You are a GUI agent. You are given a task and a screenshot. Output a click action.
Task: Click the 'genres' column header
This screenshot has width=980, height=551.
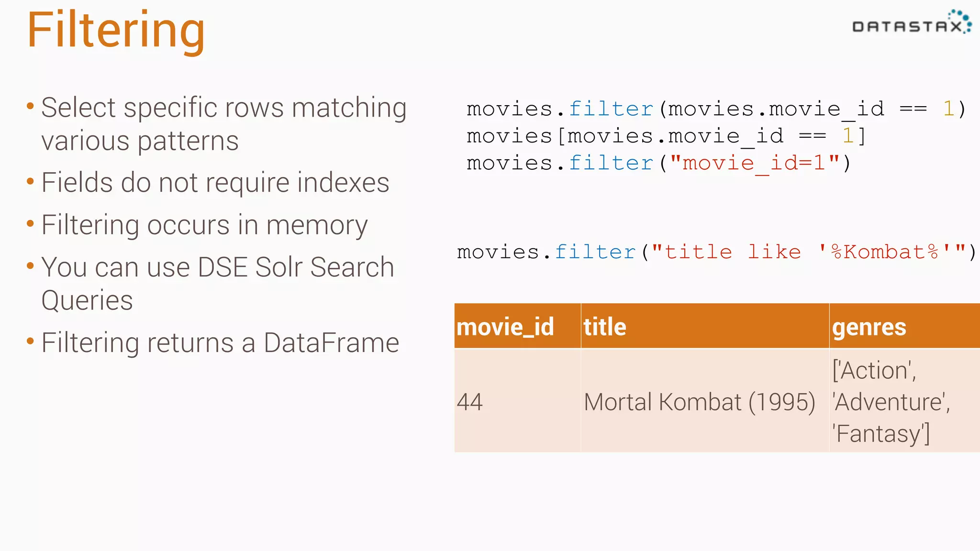[905, 326]
